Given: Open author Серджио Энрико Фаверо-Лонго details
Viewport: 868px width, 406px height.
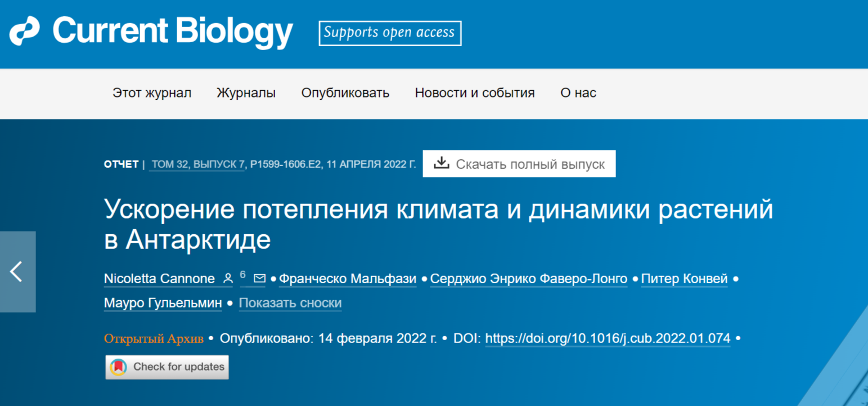Looking at the screenshot, I should [529, 279].
